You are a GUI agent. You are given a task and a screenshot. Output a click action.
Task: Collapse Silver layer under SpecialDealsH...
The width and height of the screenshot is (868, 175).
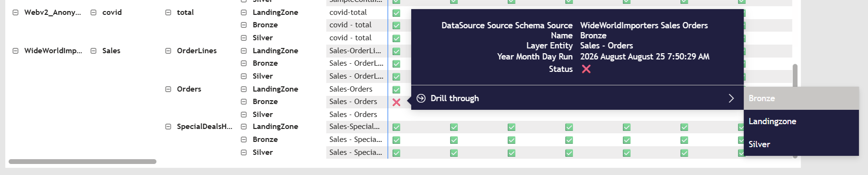244,152
